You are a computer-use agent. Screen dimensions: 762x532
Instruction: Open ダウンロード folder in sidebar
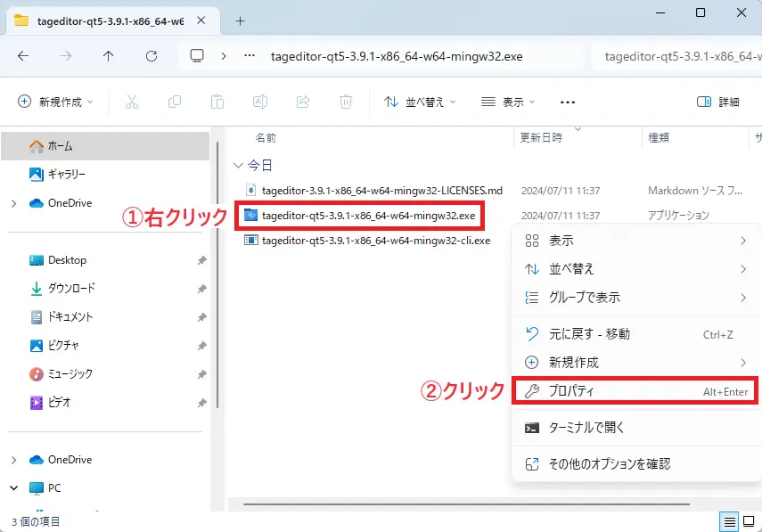pos(71,289)
